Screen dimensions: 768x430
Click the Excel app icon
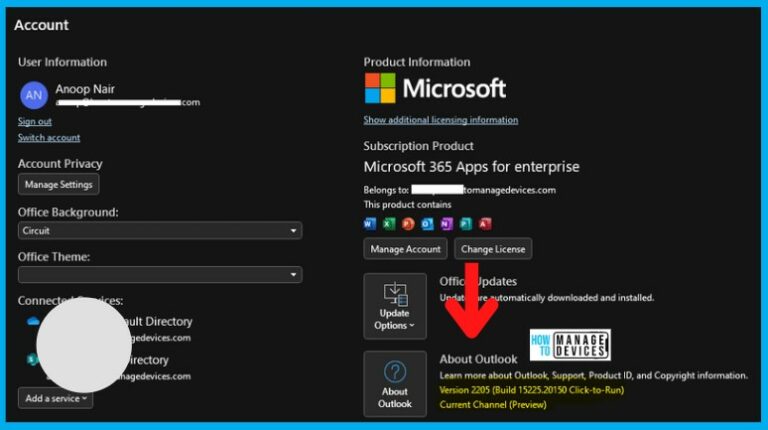(389, 224)
